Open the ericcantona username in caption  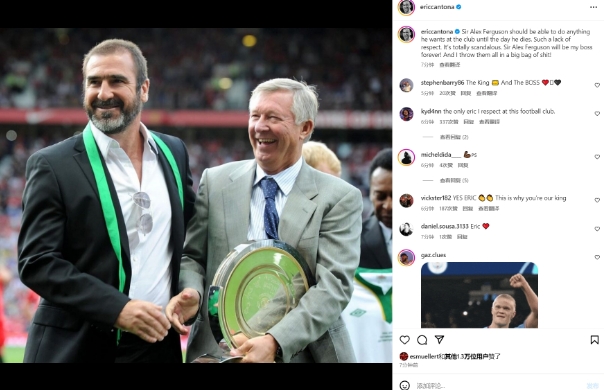point(437,31)
